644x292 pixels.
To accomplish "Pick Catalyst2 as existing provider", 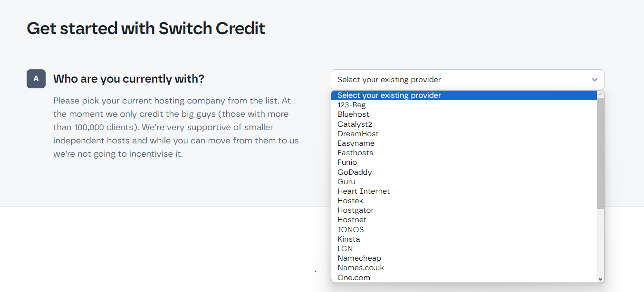I will click(464, 124).
